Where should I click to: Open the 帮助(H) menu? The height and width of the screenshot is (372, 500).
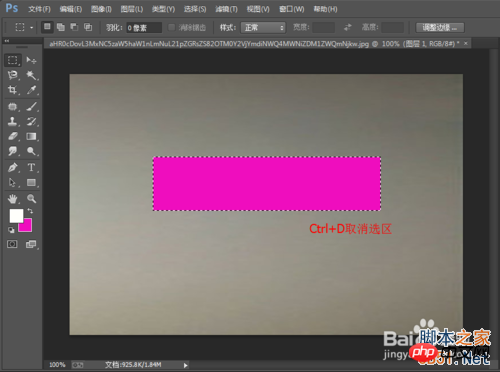click(x=325, y=9)
